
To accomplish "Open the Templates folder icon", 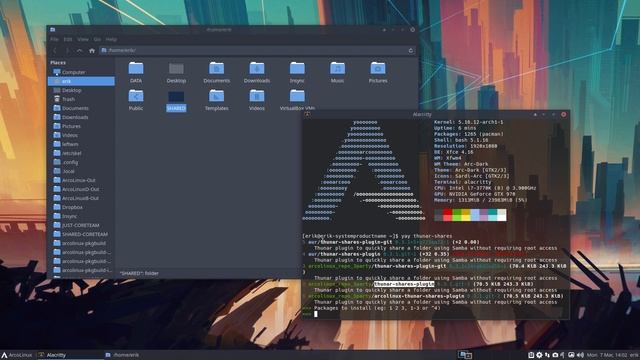I will pyautogui.click(x=216, y=100).
